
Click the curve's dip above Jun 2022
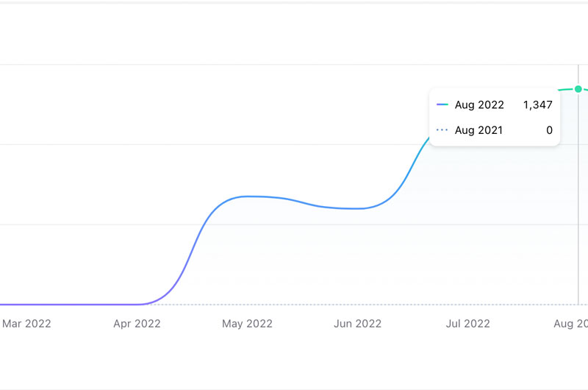(x=357, y=209)
